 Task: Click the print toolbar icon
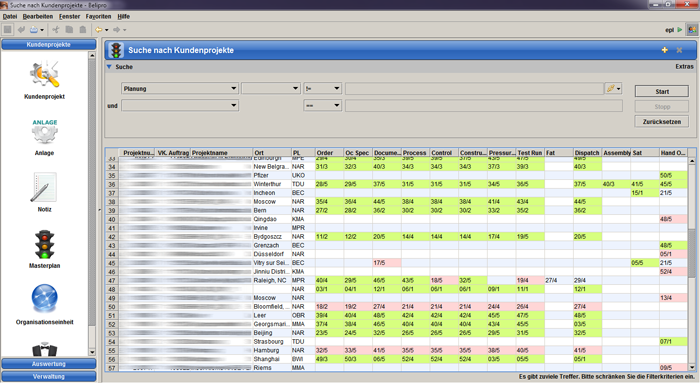(34, 29)
